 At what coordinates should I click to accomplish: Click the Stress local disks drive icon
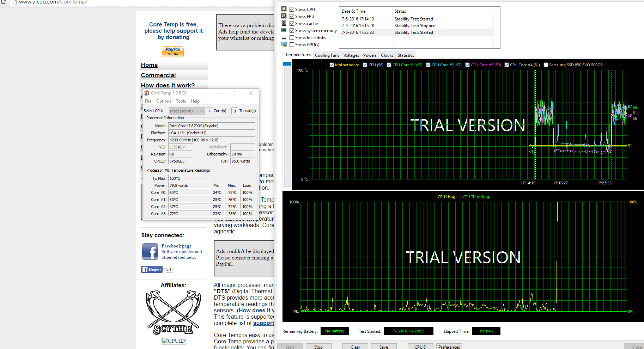(284, 38)
